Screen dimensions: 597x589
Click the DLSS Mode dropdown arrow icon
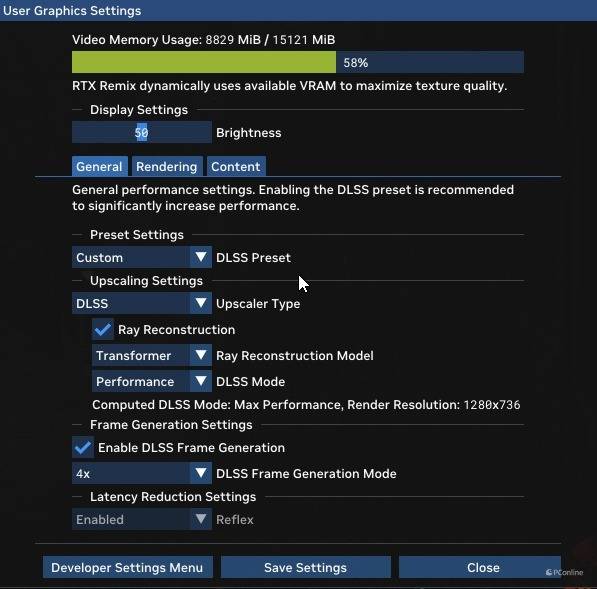point(201,381)
